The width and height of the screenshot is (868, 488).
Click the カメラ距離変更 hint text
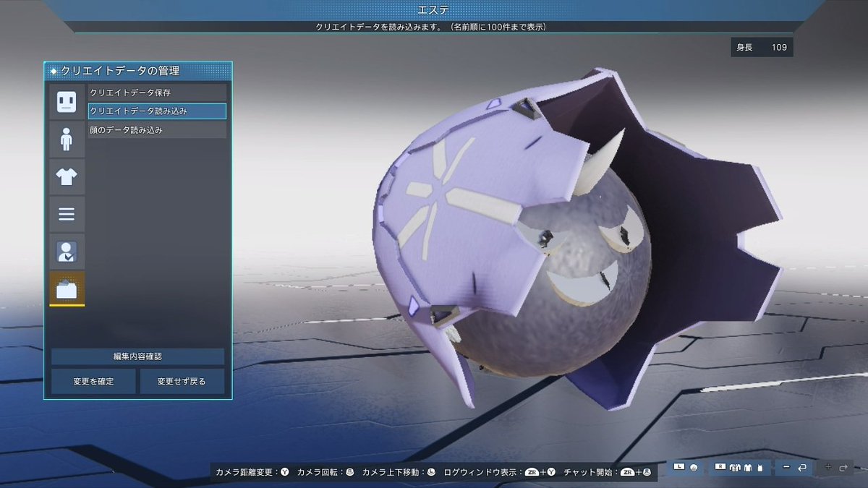(246, 472)
